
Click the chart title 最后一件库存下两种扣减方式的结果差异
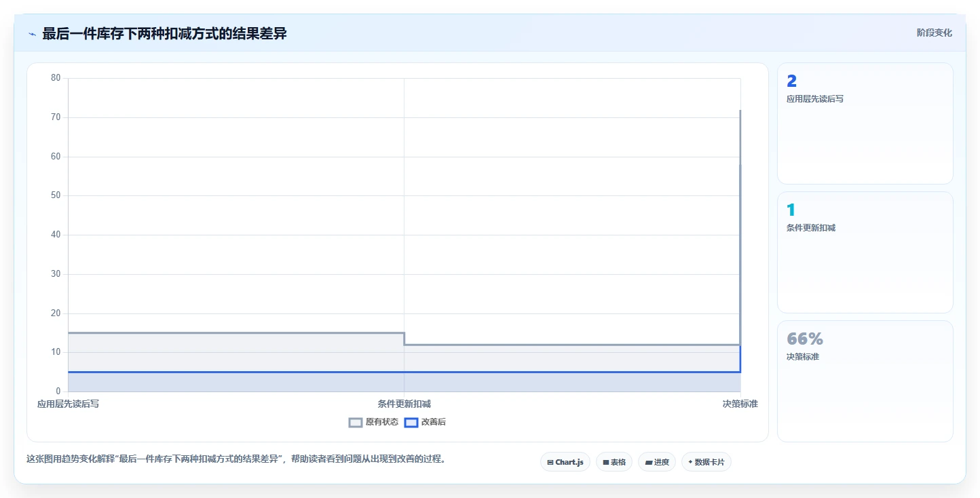pyautogui.click(x=164, y=33)
